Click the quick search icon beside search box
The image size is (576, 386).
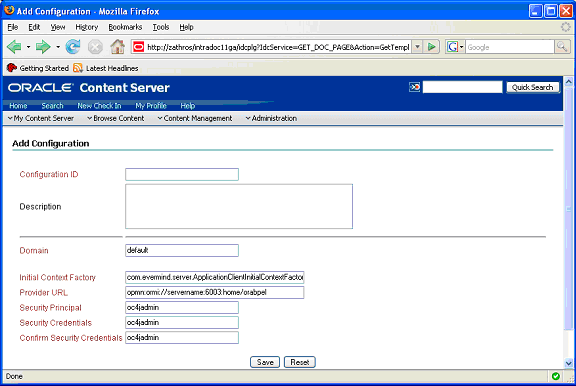[x=414, y=87]
